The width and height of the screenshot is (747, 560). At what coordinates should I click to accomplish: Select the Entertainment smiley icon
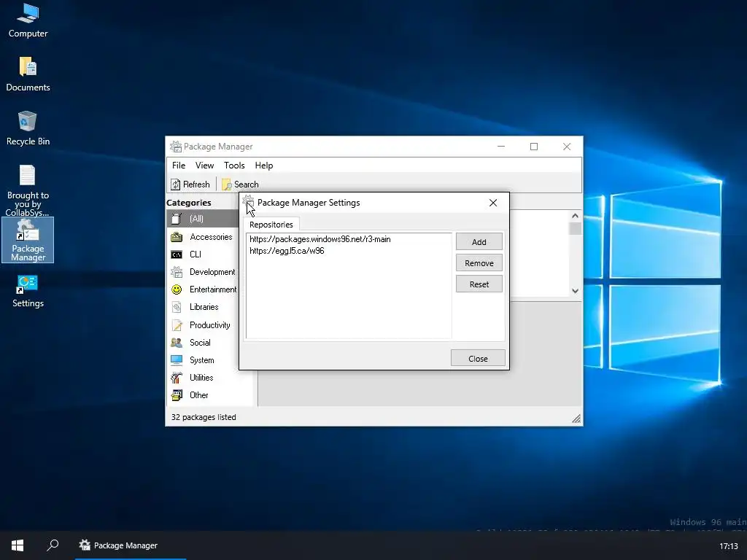[x=177, y=289]
